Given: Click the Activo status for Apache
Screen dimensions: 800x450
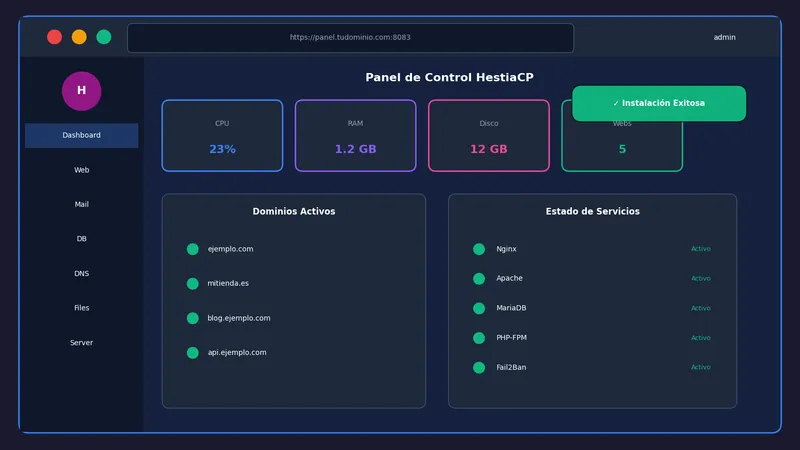Looking at the screenshot, I should (x=701, y=279).
